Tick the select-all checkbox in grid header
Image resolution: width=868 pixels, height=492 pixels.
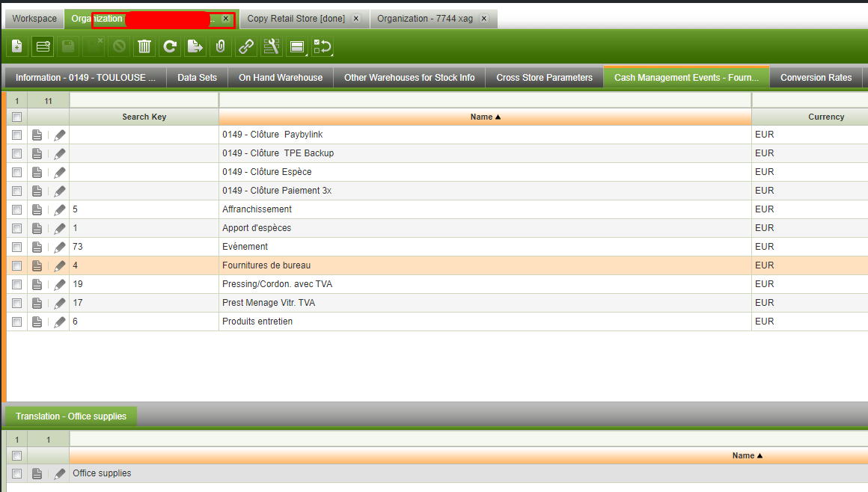16,117
